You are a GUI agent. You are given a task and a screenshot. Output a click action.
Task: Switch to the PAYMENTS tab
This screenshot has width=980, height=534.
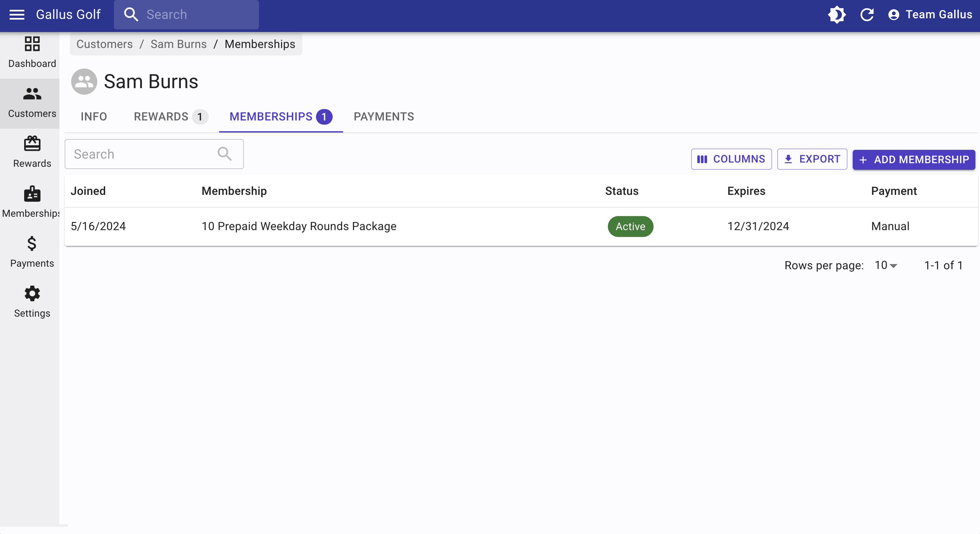point(384,117)
